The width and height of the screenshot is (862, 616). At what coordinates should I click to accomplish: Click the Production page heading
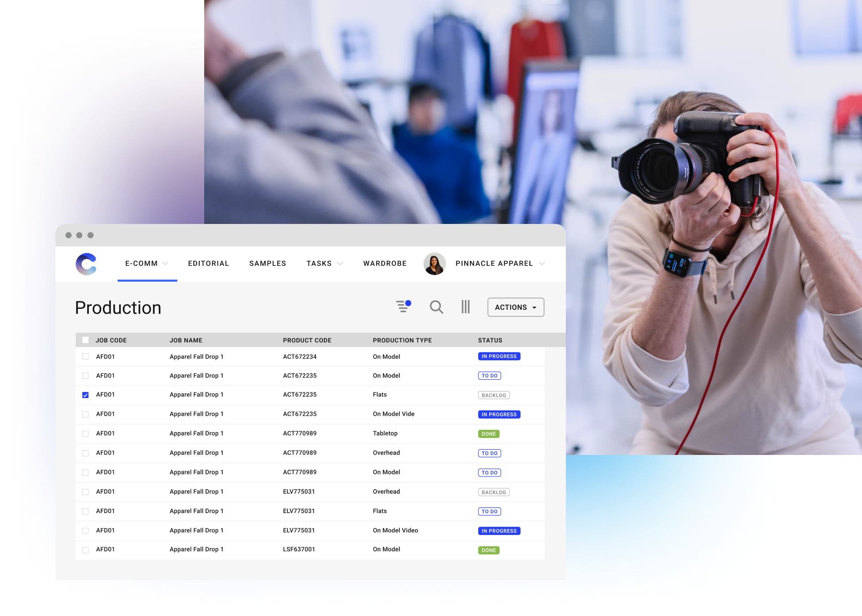pos(118,308)
